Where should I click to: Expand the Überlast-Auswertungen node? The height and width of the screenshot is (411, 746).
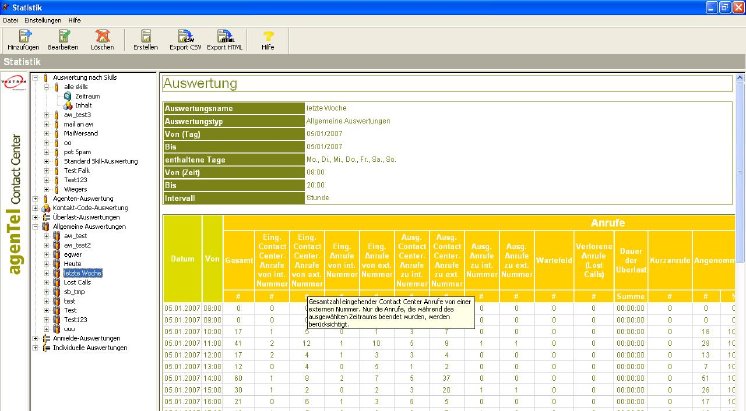point(35,217)
